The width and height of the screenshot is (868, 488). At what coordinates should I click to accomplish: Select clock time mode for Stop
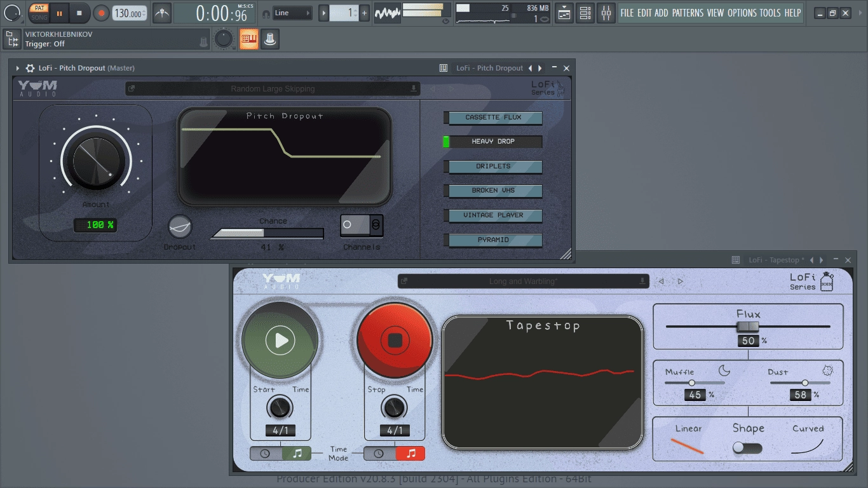click(379, 454)
